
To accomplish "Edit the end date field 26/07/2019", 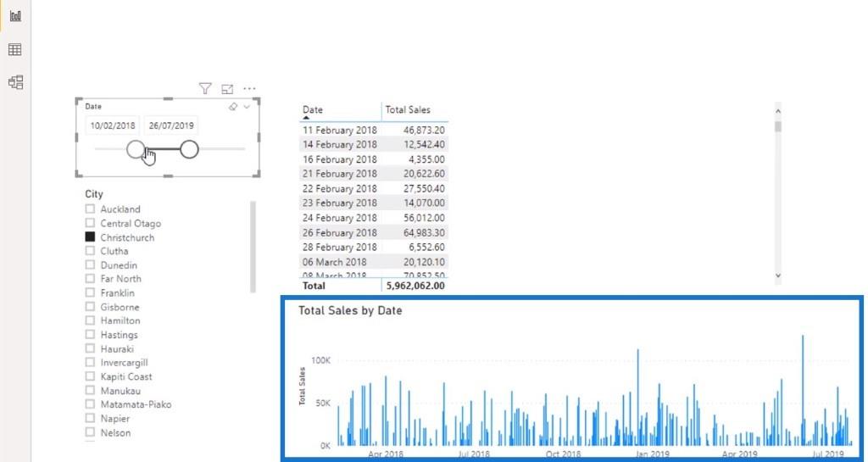I will tap(171, 125).
